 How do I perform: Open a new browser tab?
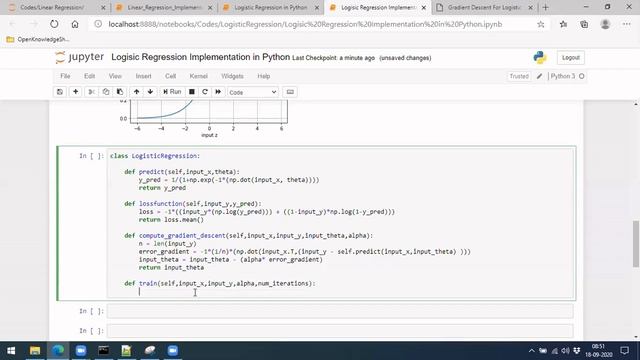546,7
